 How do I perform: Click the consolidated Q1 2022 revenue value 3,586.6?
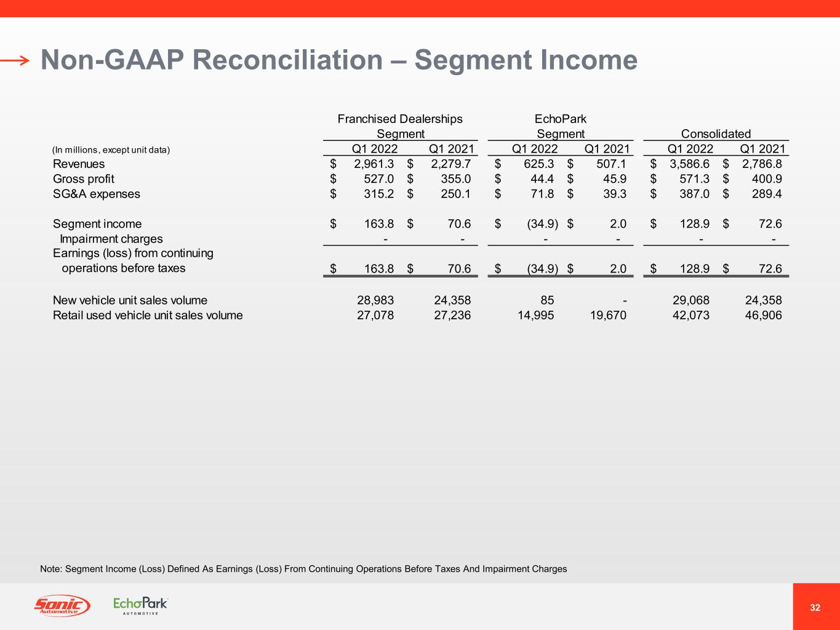(x=689, y=164)
